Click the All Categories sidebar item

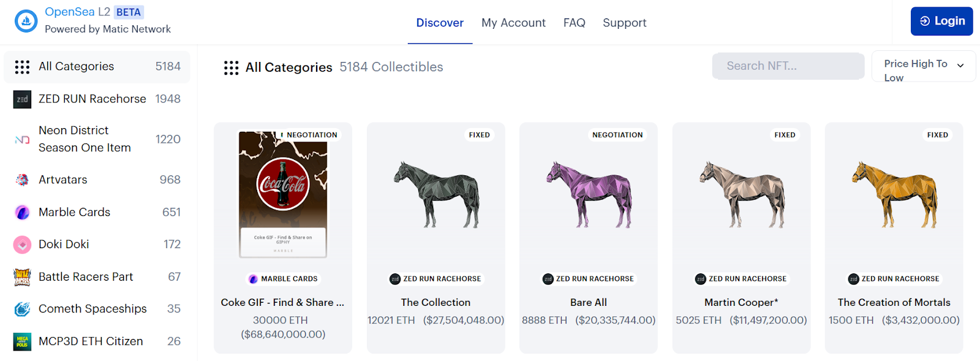pos(97,67)
